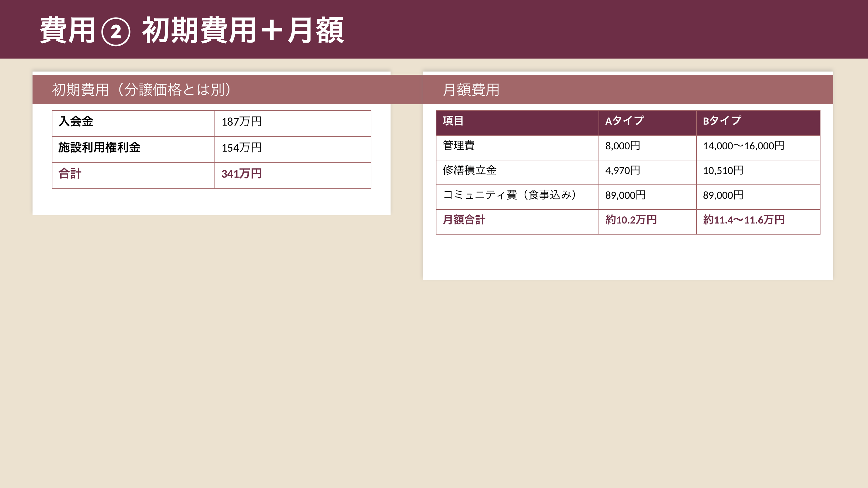Click the 入会金 label cell
Screen dimensions: 868x488
pos(76,122)
